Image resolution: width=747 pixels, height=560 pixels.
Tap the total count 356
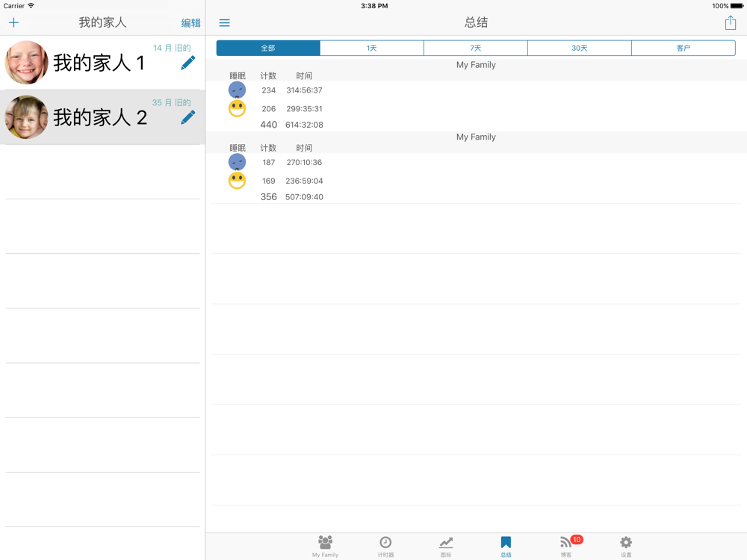(x=269, y=196)
